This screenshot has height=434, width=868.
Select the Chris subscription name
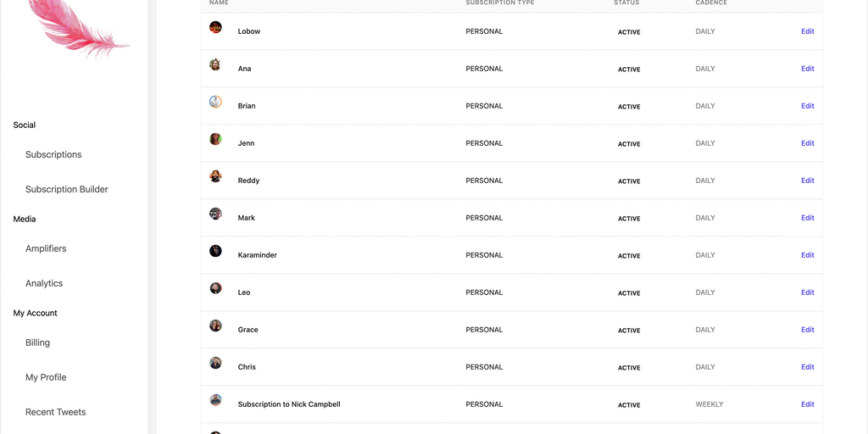pos(247,367)
